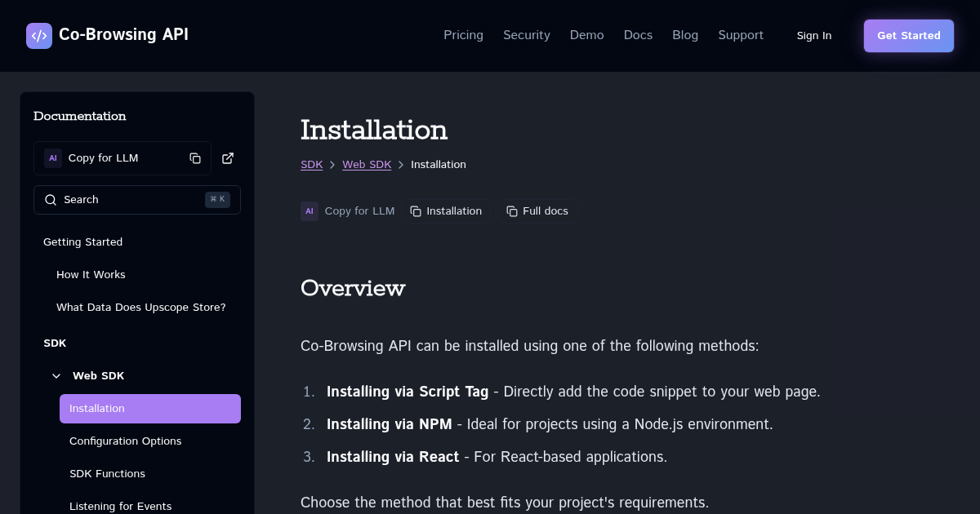980x514 pixels.
Task: Click the copy icon beside Full docs
Action: point(512,211)
